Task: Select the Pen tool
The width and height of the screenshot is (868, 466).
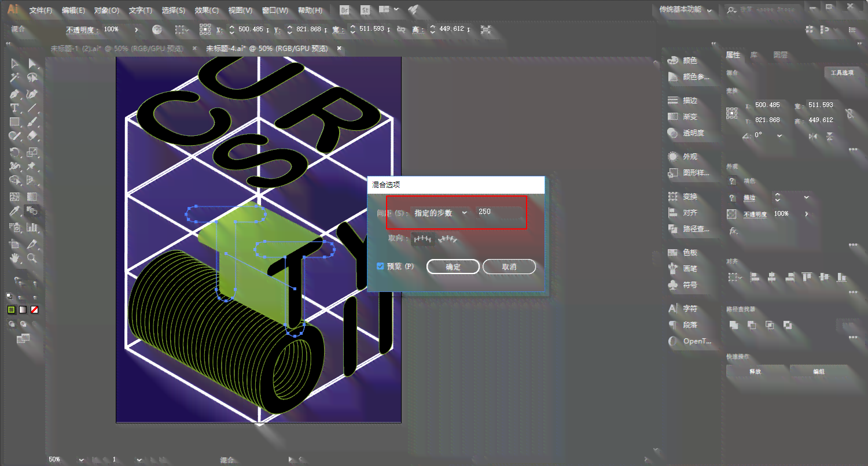Action: 15,93
